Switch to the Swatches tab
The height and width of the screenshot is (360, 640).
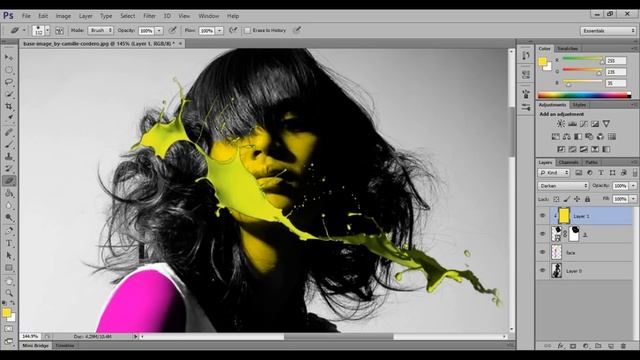pyautogui.click(x=567, y=49)
